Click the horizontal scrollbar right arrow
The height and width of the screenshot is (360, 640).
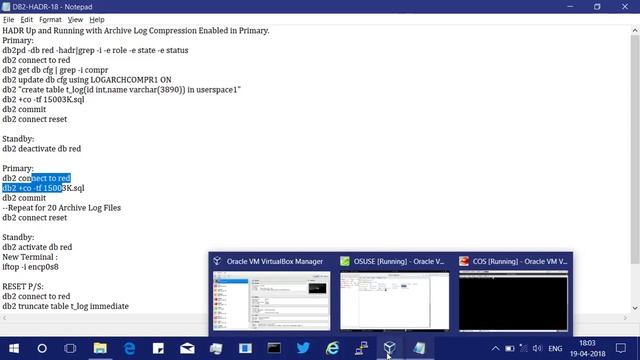coord(625,318)
